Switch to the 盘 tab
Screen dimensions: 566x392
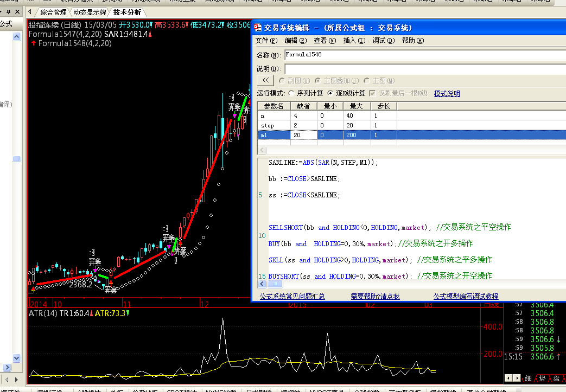556,378
